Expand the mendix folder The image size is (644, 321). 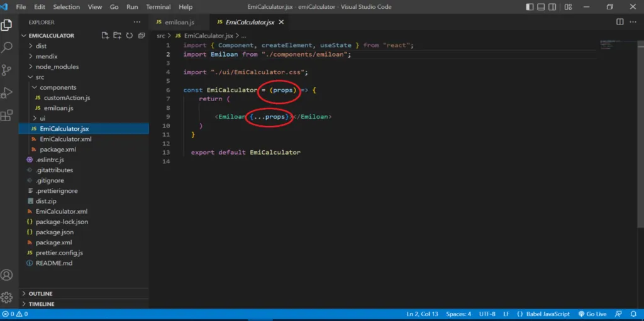(x=47, y=57)
